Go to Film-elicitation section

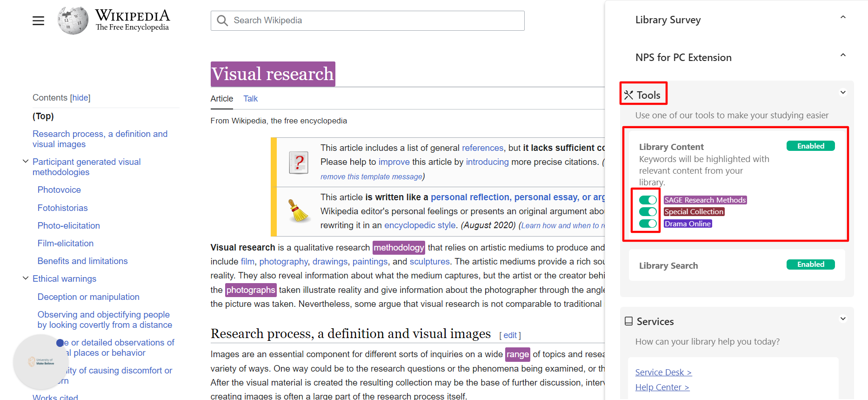tap(65, 243)
